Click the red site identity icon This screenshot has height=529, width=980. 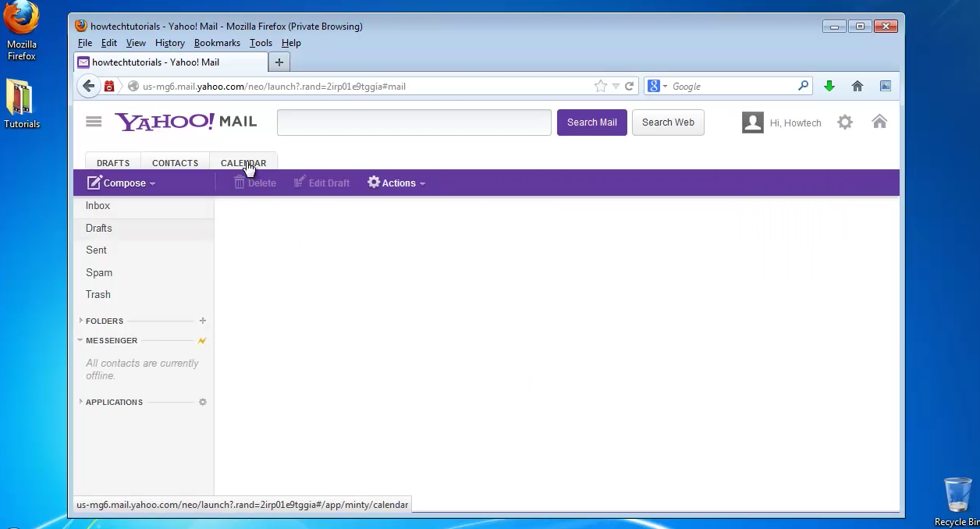tap(109, 87)
